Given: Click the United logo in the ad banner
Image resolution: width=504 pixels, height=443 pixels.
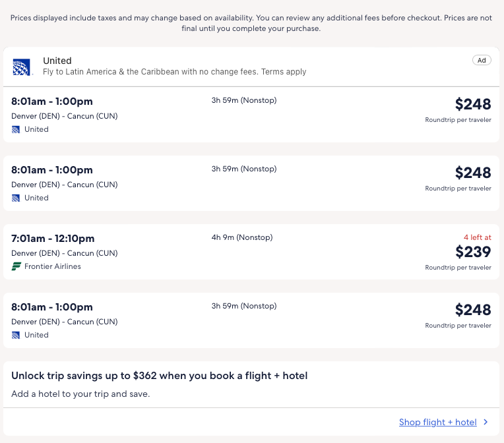Looking at the screenshot, I should (x=21, y=66).
